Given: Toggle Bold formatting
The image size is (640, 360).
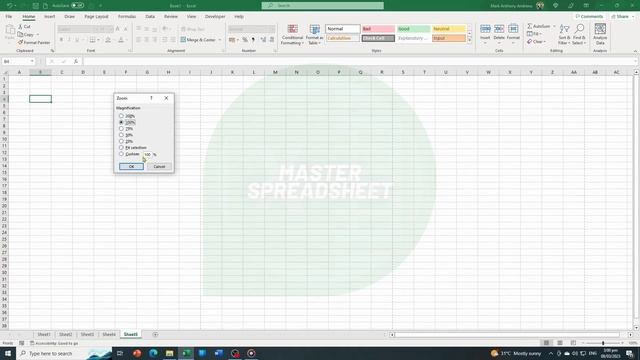Looking at the screenshot, I should tap(61, 40).
